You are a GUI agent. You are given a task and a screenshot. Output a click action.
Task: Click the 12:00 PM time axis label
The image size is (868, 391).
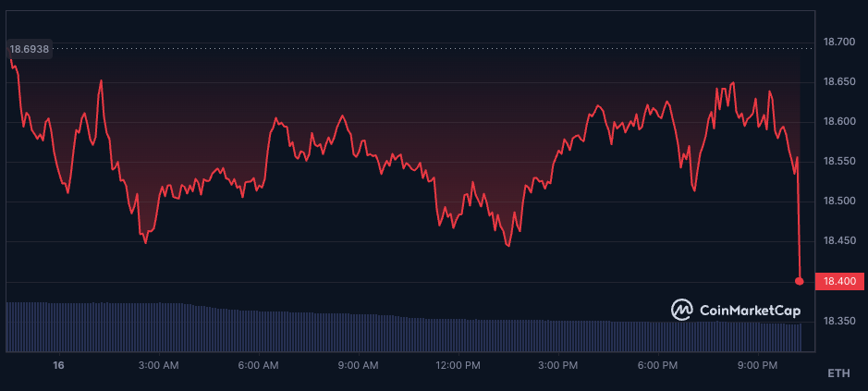tap(458, 365)
